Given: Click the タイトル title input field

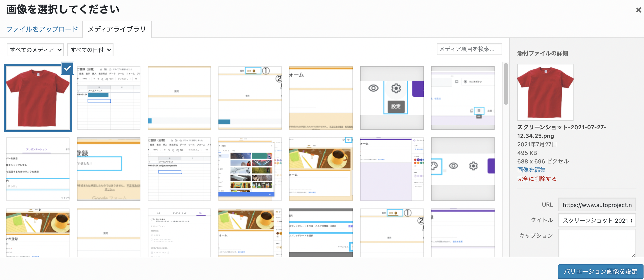Looking at the screenshot, I should [597, 220].
